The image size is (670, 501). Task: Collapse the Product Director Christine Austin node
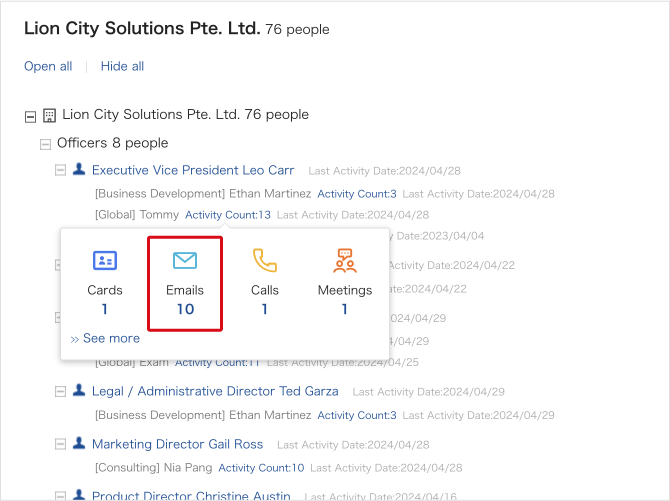(61, 496)
